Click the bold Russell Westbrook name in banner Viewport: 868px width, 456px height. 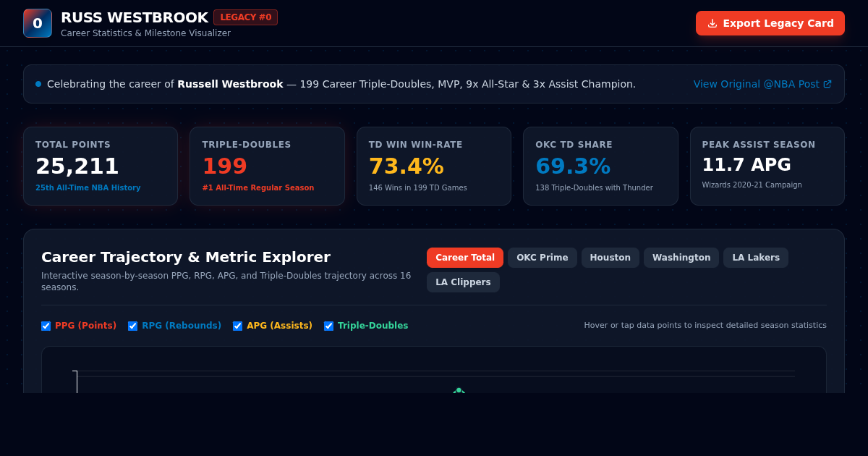230,84
